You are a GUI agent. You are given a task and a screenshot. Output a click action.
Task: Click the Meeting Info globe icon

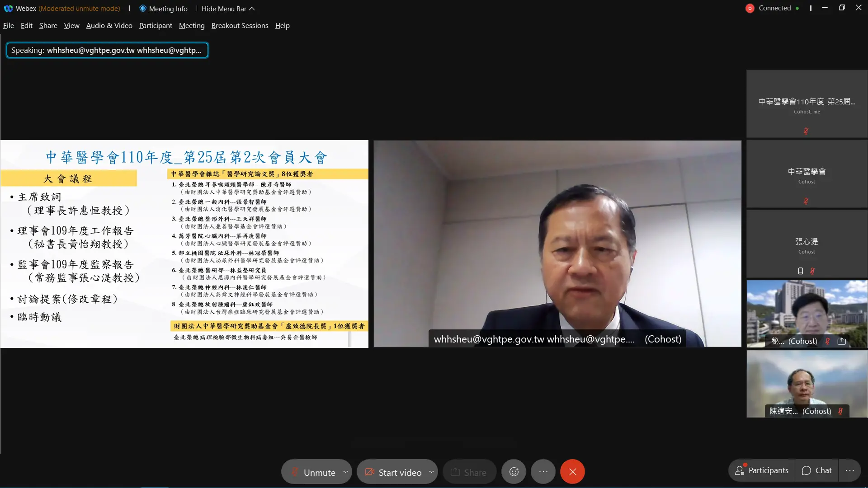143,8
